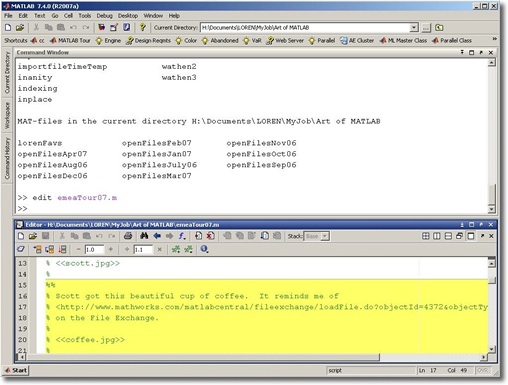Image resolution: width=508 pixels, height=385 pixels.
Task: Maximize the Editor document view
Action: click(471, 236)
